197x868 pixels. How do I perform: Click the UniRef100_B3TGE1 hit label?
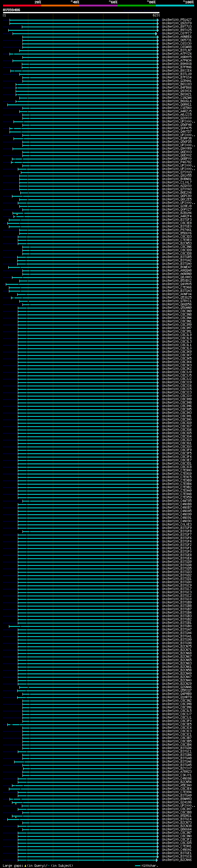click(176, 853)
